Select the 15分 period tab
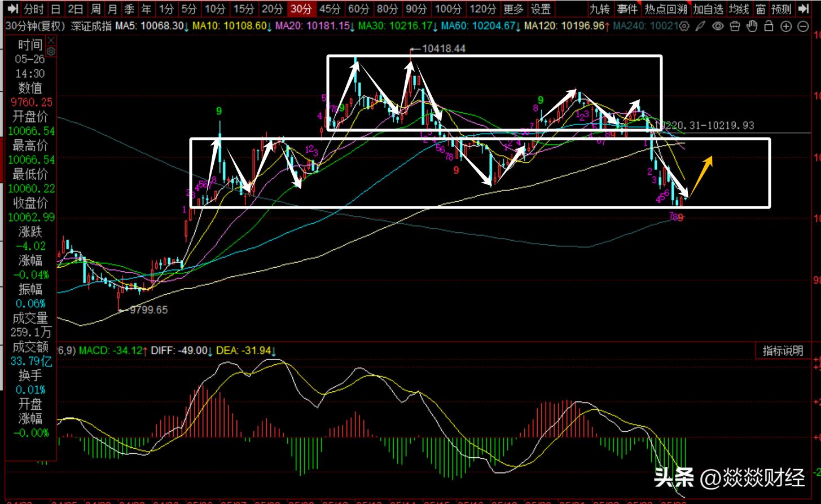 coord(244,9)
